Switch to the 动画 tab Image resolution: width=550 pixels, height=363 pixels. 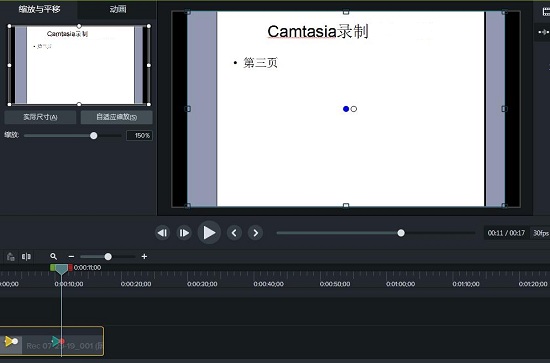pyautogui.click(x=118, y=9)
